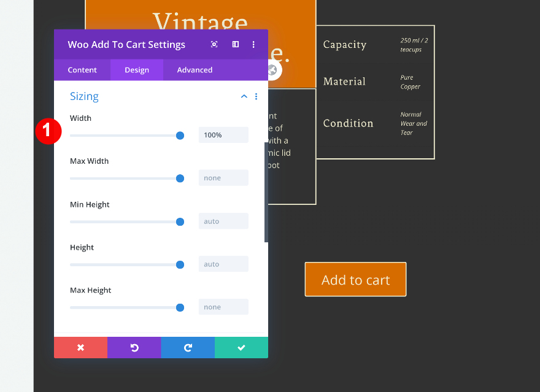Screen dimensions: 540x392
Task: Discard changes with the red X
Action: pyautogui.click(x=80, y=347)
